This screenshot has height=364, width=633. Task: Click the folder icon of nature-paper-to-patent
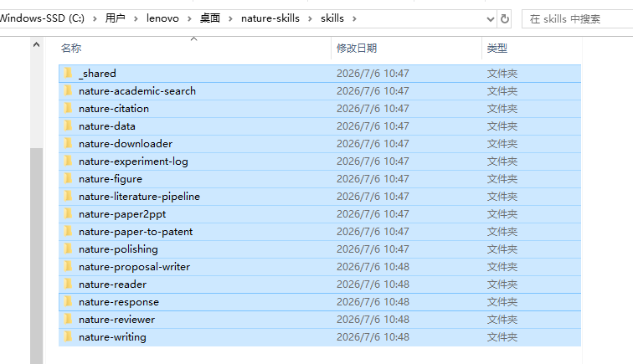click(x=68, y=231)
